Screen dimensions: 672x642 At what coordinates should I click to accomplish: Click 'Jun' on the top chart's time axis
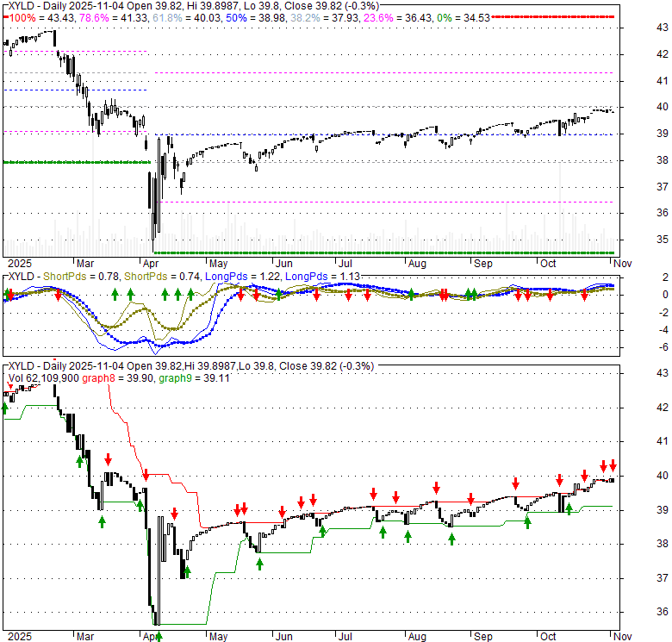pos(283,264)
